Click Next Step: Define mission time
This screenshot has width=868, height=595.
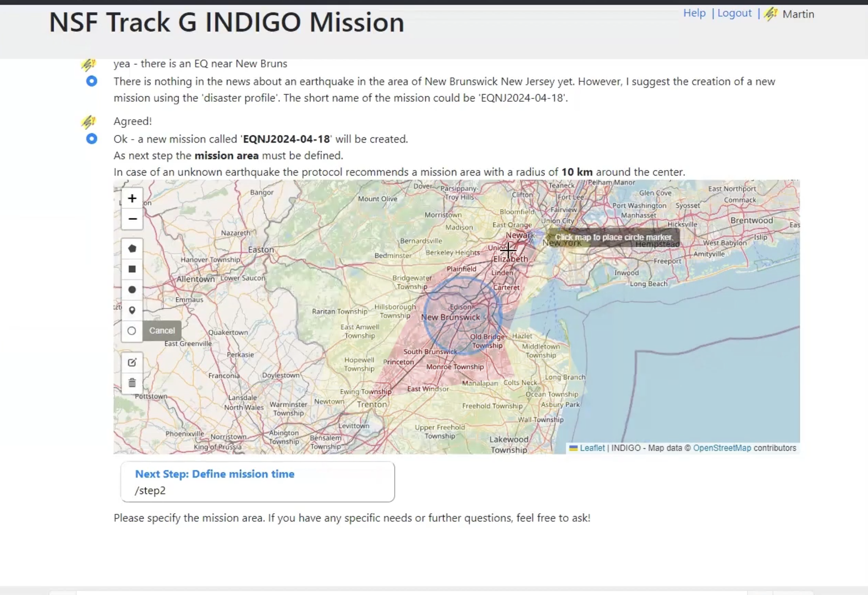[215, 474]
